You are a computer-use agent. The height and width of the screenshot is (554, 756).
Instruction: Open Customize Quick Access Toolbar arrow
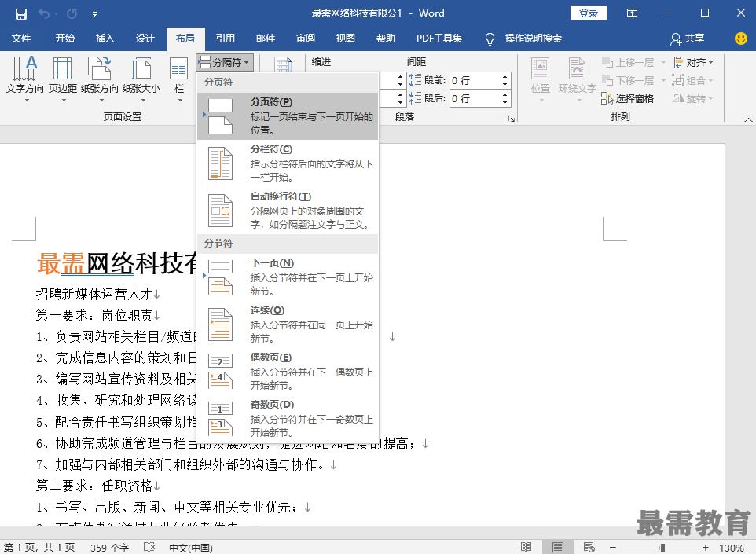(x=94, y=14)
